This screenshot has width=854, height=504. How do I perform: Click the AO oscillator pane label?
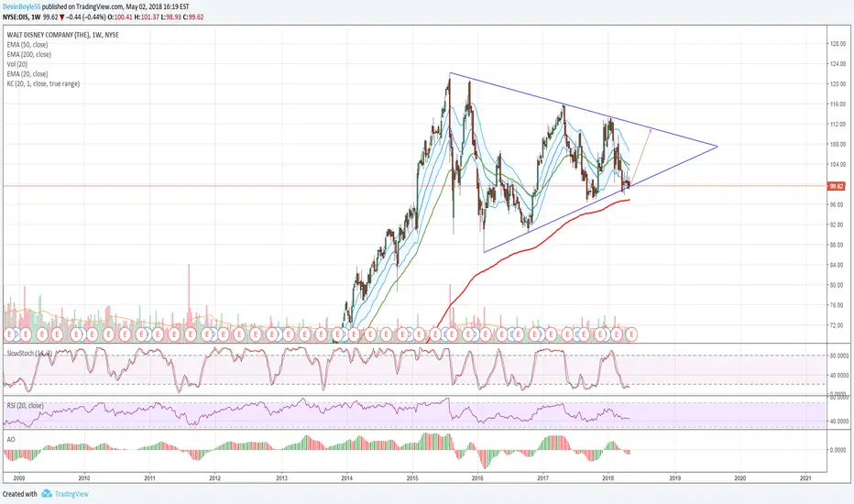click(11, 439)
